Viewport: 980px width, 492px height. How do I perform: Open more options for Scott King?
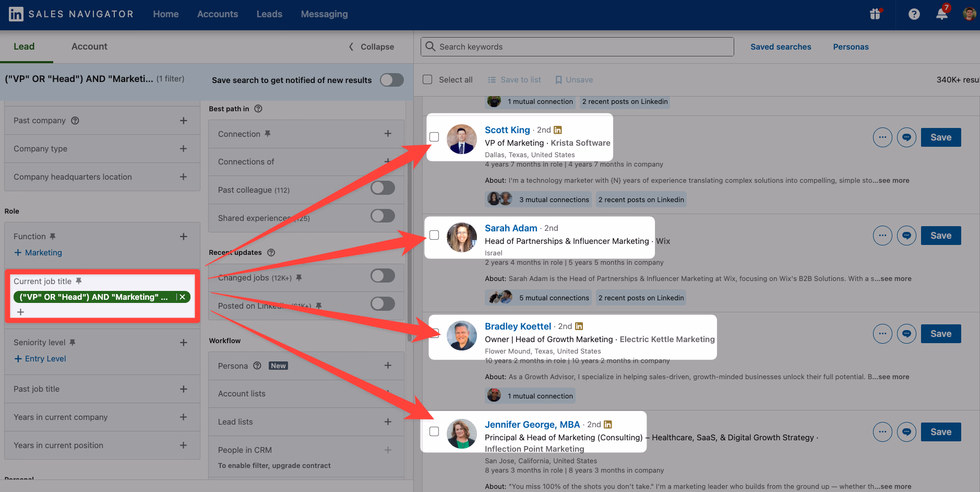[x=882, y=137]
